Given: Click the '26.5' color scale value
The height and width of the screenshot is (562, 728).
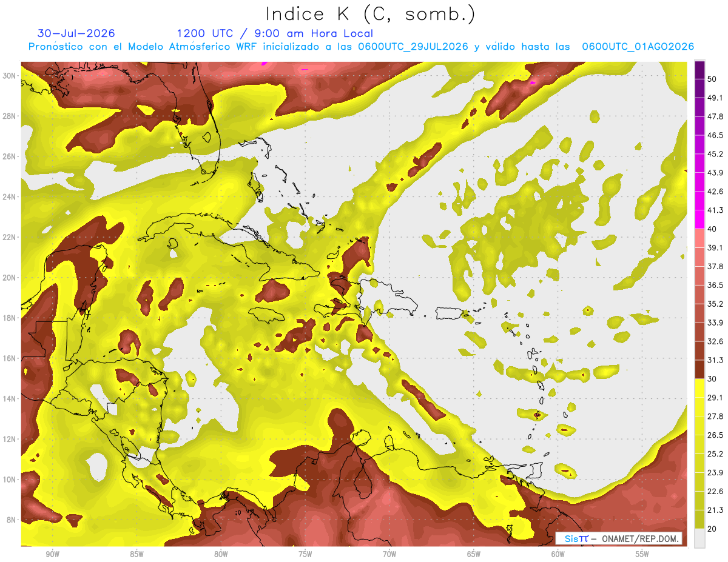Looking at the screenshot, I should coord(715,435).
